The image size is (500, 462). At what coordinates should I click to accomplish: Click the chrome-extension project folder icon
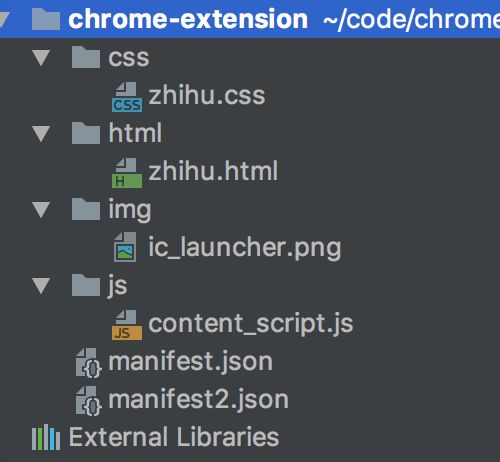[x=46, y=19]
